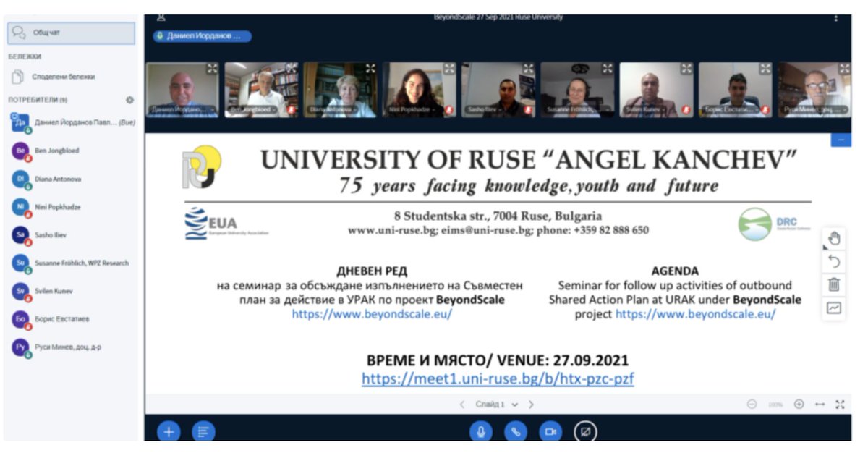The width and height of the screenshot is (868, 453).
Task: Click beyondscale.eu link under AGENDA
Action: tap(695, 314)
